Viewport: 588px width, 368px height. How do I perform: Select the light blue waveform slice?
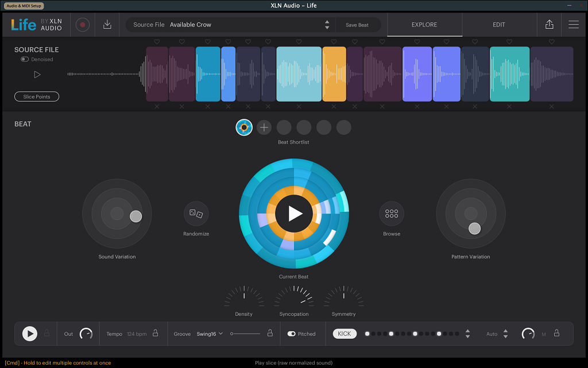(x=299, y=74)
